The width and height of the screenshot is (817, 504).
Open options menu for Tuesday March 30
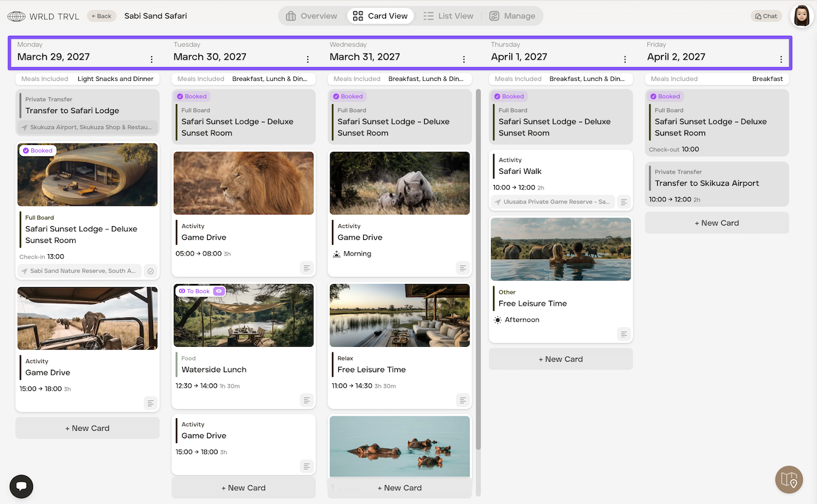tap(308, 60)
